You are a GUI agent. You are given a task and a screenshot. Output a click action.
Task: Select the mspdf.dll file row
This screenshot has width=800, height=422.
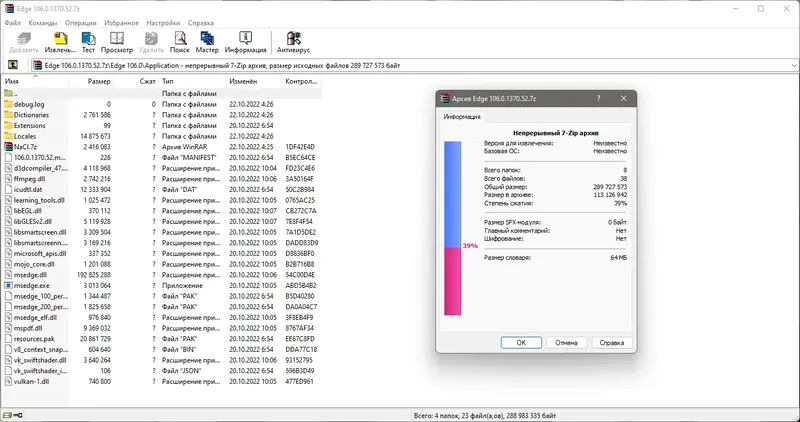[x=161, y=328]
